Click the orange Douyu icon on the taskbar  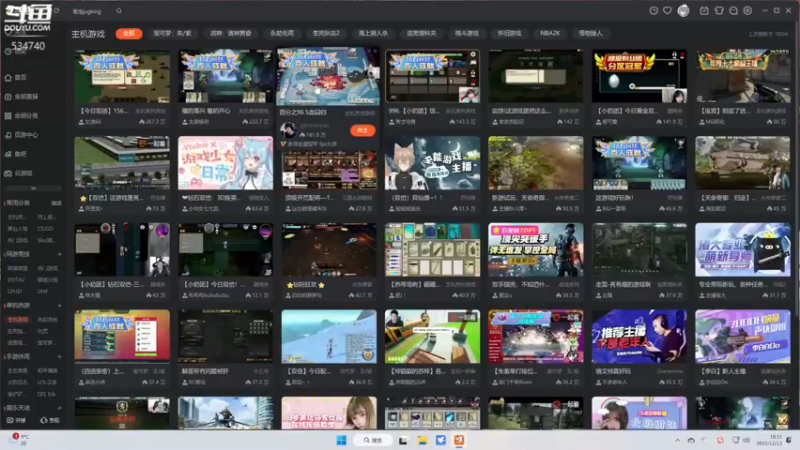[459, 440]
